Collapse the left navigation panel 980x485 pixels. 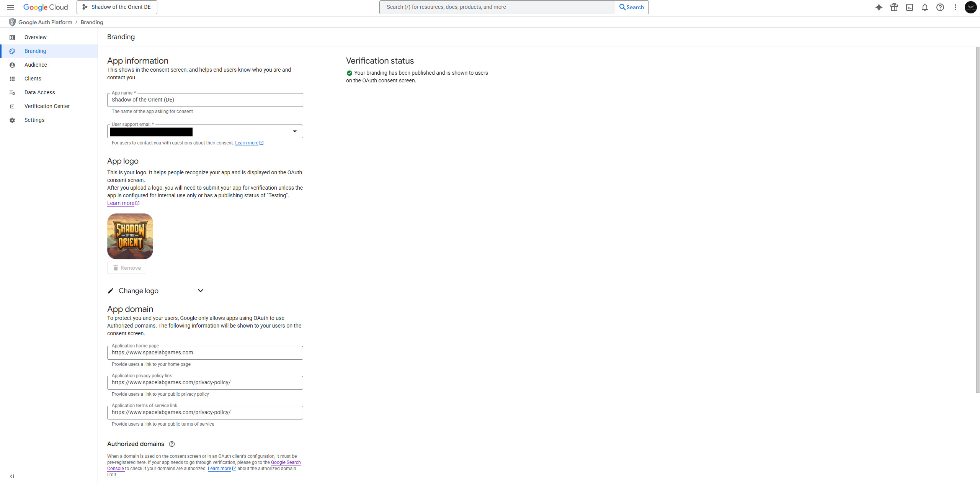pyautogui.click(x=12, y=476)
